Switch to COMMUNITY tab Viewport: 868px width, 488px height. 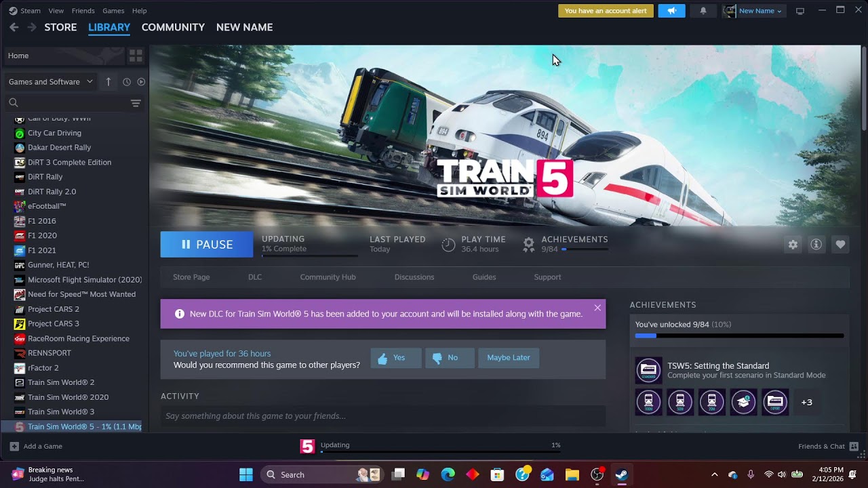click(173, 27)
